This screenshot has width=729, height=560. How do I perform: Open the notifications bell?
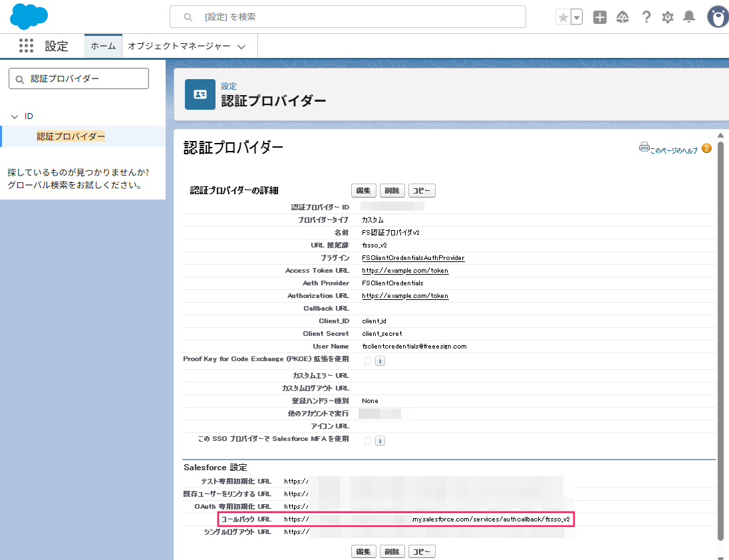(689, 17)
